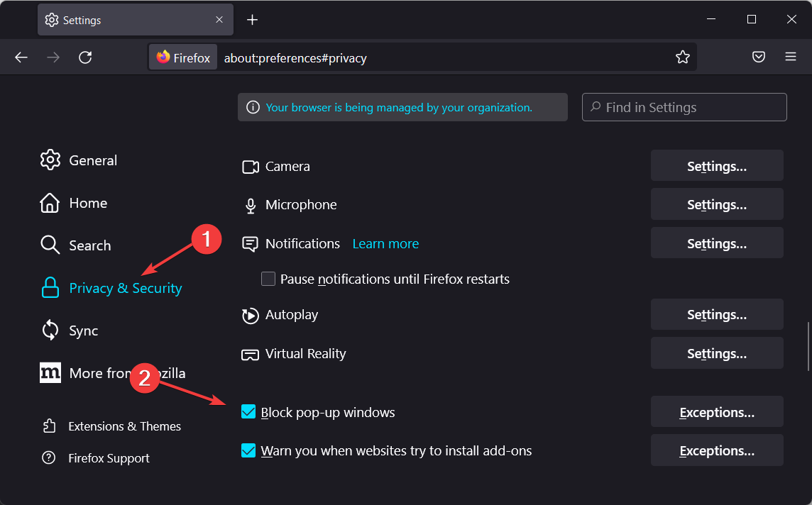The width and height of the screenshot is (812, 505).
Task: Enable Pause notifications until Firefox restarts
Action: pos(268,279)
